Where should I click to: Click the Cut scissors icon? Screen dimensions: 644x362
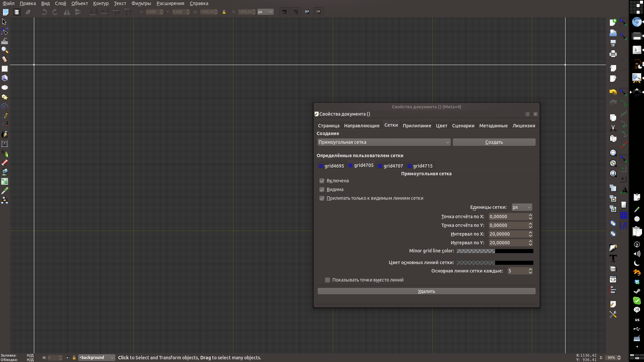[613, 128]
